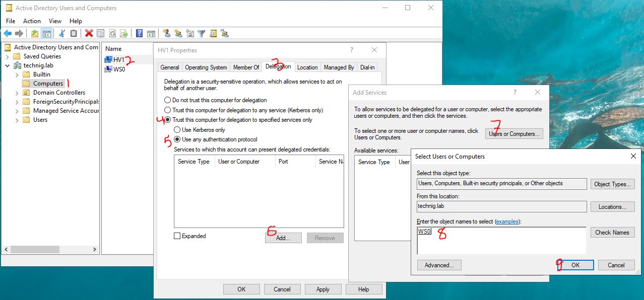644x300 pixels.
Task: Switch to the Operating System tab
Action: (x=206, y=67)
